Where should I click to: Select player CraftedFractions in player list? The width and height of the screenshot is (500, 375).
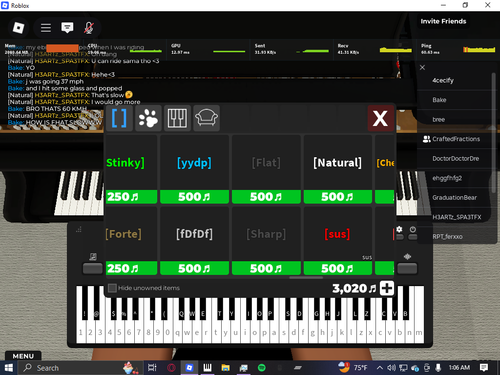point(455,139)
